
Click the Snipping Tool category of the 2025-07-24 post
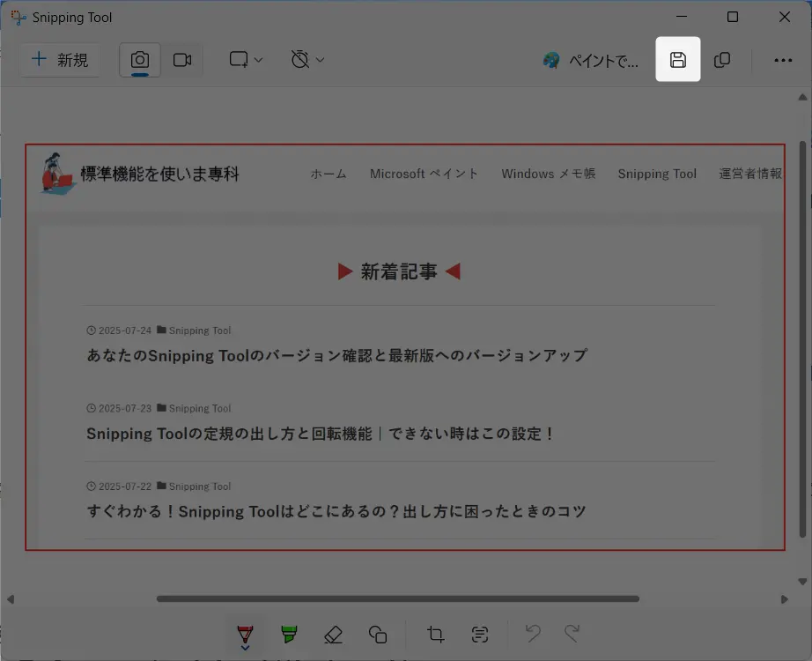199,330
